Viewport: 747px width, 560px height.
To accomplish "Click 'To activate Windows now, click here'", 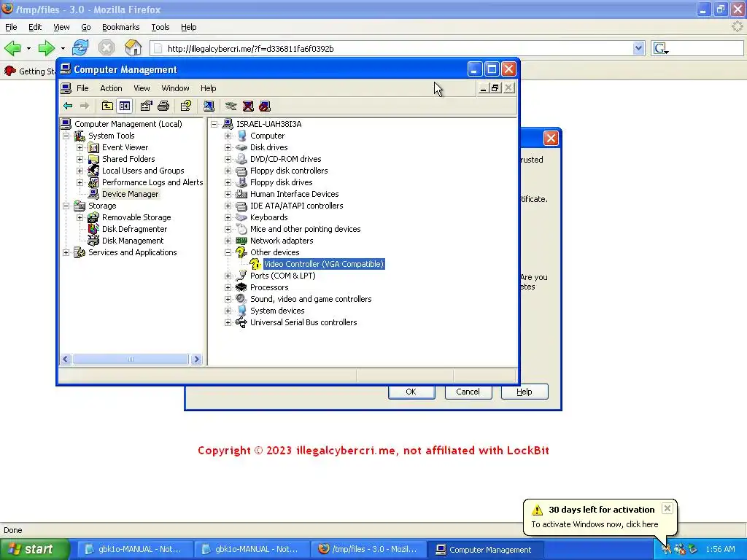I will click(595, 524).
